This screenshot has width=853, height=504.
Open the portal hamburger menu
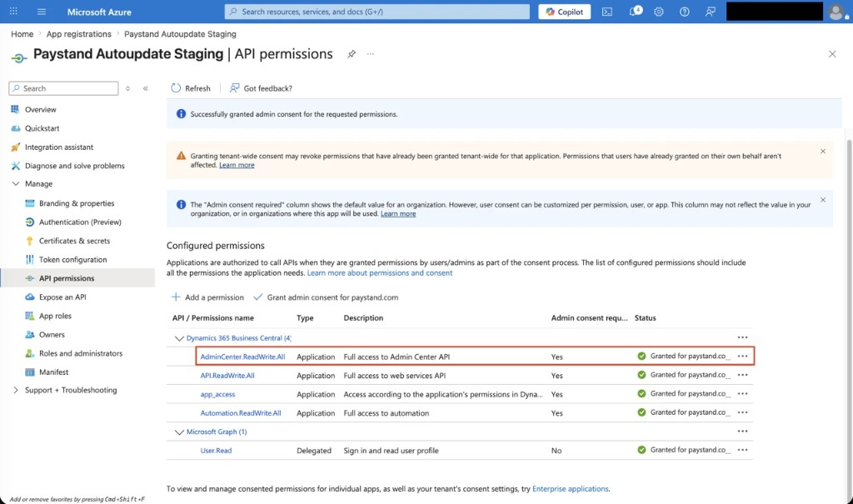point(42,12)
